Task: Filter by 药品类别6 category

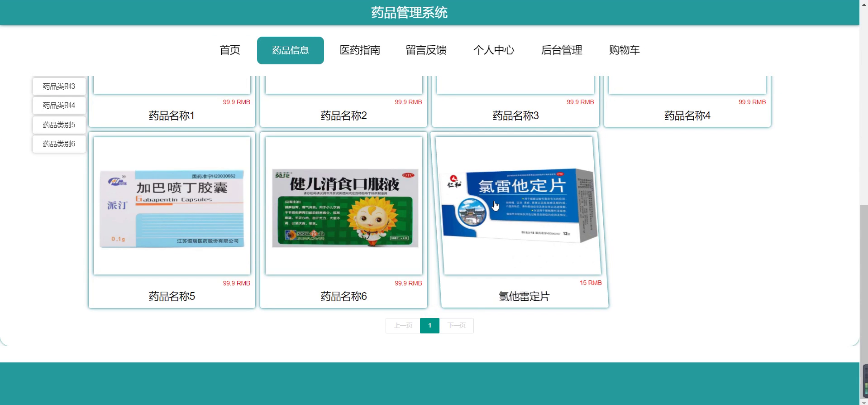Action: [59, 144]
